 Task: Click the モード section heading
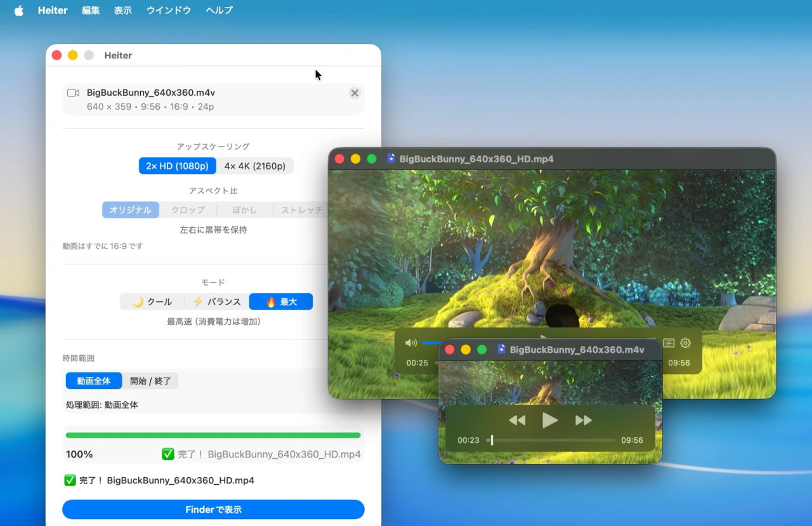213,282
